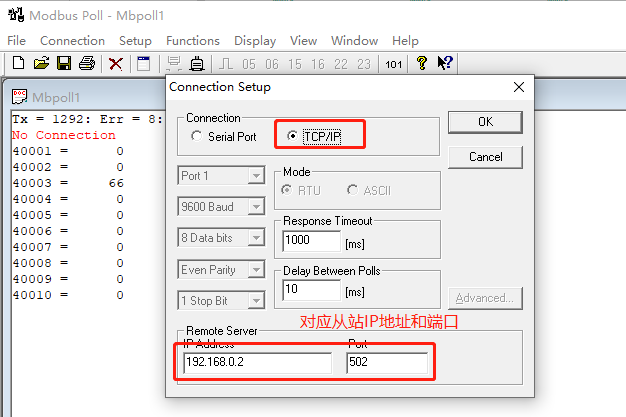Click the Print toolbar icon

point(87,63)
